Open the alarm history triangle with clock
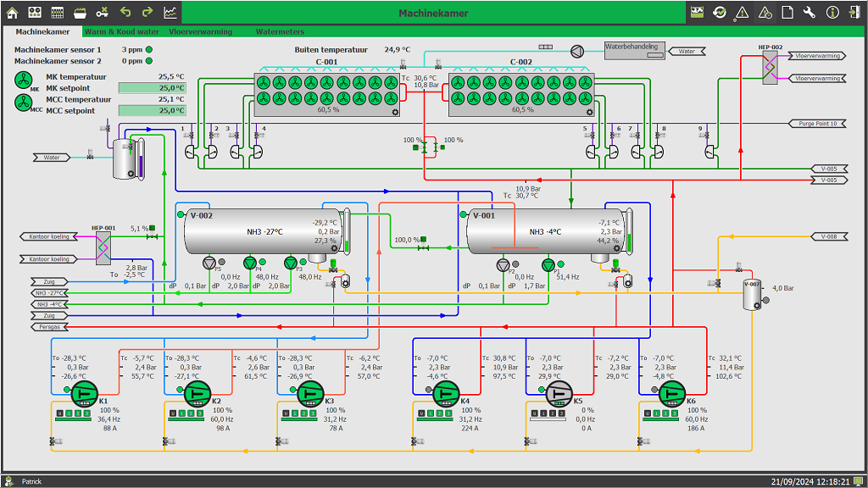The image size is (868, 488). [x=765, y=12]
